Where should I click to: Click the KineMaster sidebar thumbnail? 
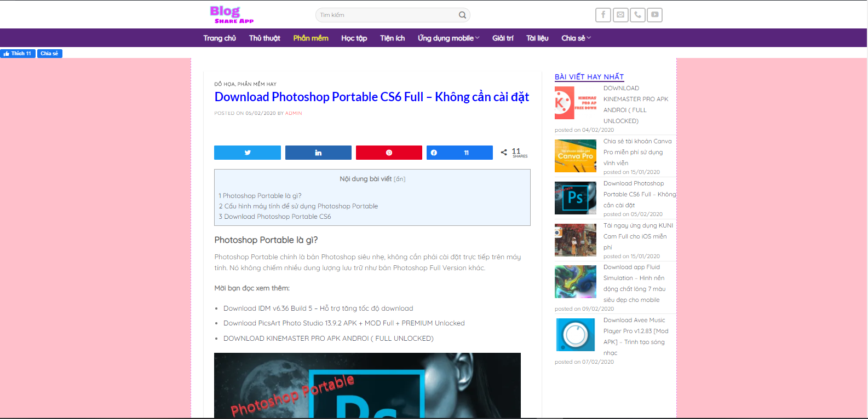click(x=576, y=103)
